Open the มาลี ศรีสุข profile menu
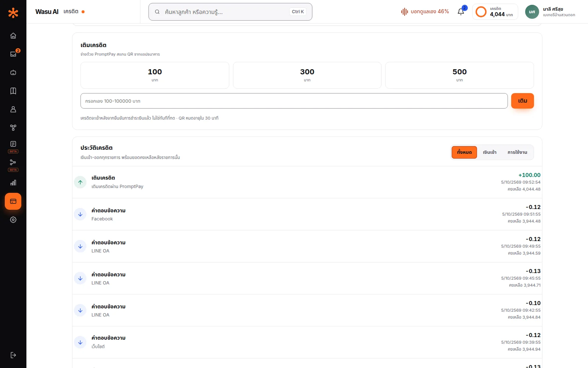Viewport: 588px width, 368px height. pyautogui.click(x=550, y=12)
